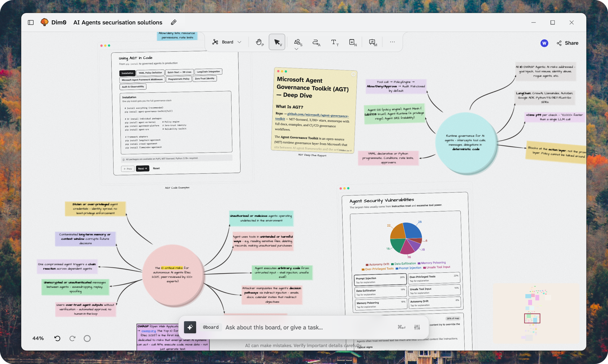Screen dimensions: 608x364
Task: Click the board title text
Action: [x=118, y=22]
